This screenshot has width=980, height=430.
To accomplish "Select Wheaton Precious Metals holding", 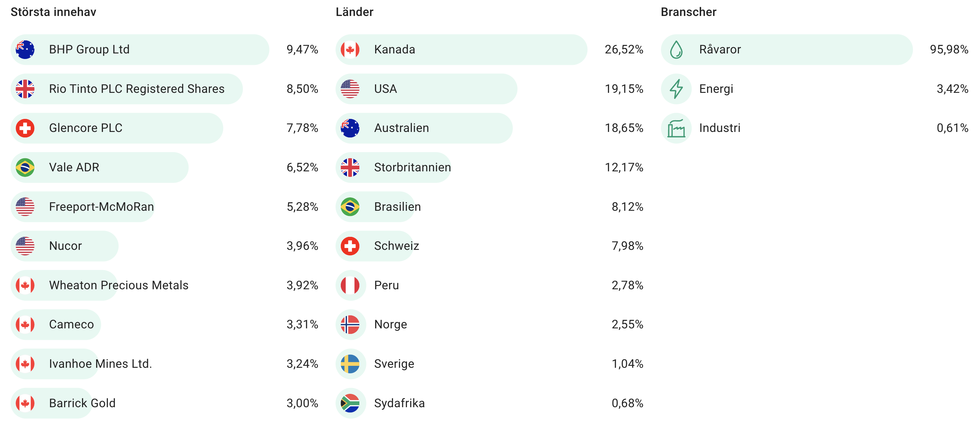I will [118, 285].
